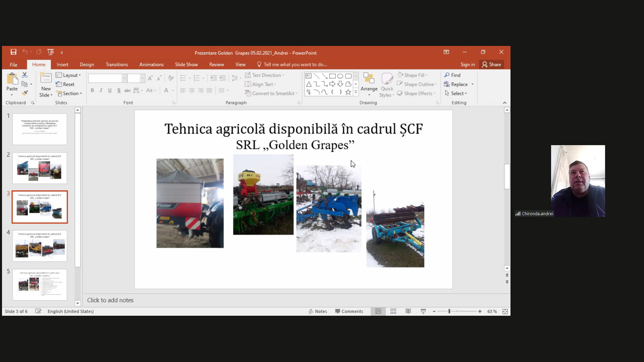Screen dimensions: 644x362
Task: Click the Share button
Action: 492,65
